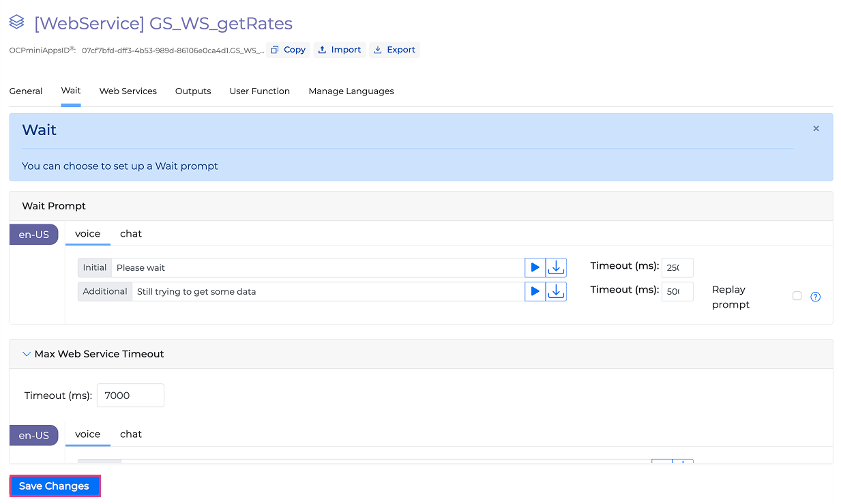Select en-US language in Max Timeout section
The height and width of the screenshot is (504, 841).
33,435
